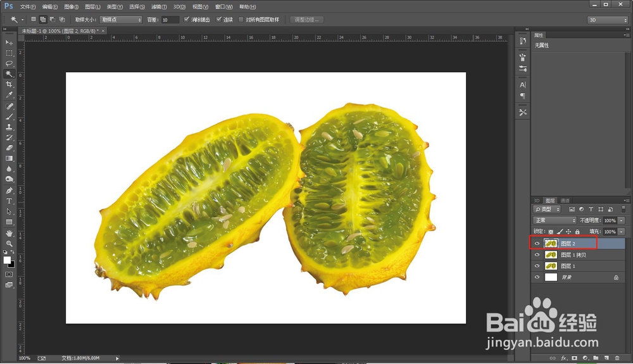This screenshot has width=633, height=364.
Task: Select the Crop tool
Action: pyautogui.click(x=9, y=84)
